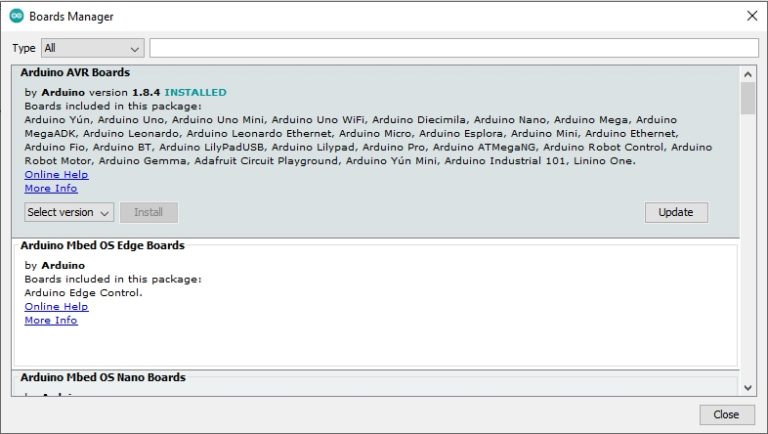768x434 pixels.
Task: Open More Info for Arduino AVR Boards
Action: click(50, 188)
